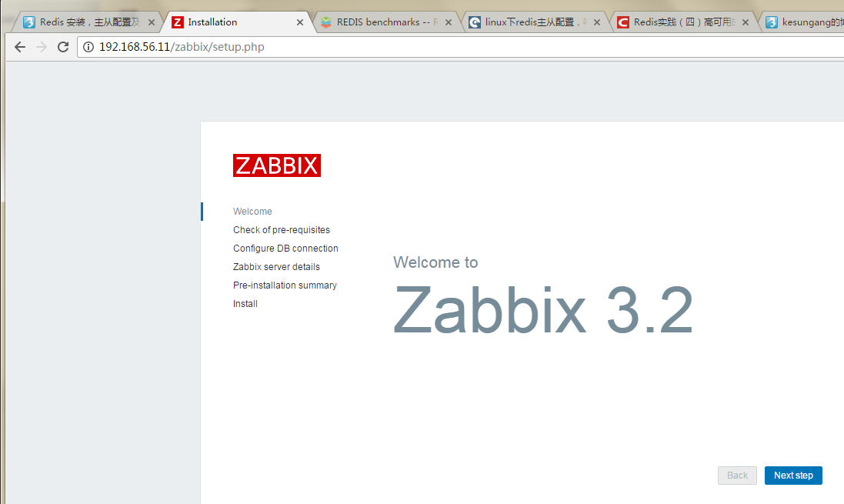844x504 pixels.
Task: Switch to the REDIS benchmarks tab
Action: coord(386,22)
